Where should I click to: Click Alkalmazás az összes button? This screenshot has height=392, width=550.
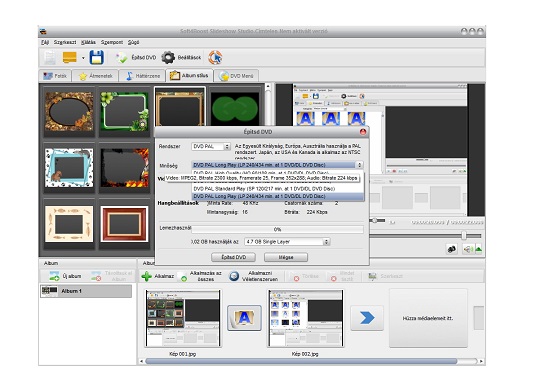pyautogui.click(x=200, y=276)
